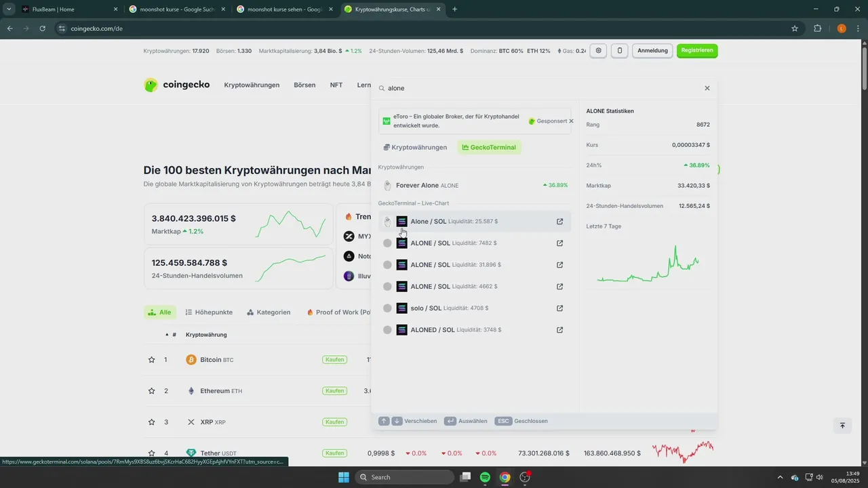Viewport: 868px width, 488px height.
Task: Open external link for ALONED / SOL pool
Action: pyautogui.click(x=560, y=330)
